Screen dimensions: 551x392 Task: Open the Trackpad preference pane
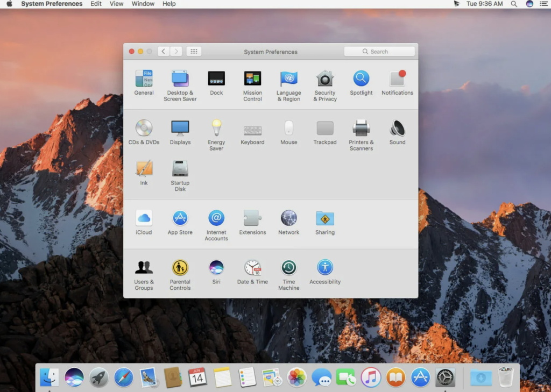coord(324,132)
